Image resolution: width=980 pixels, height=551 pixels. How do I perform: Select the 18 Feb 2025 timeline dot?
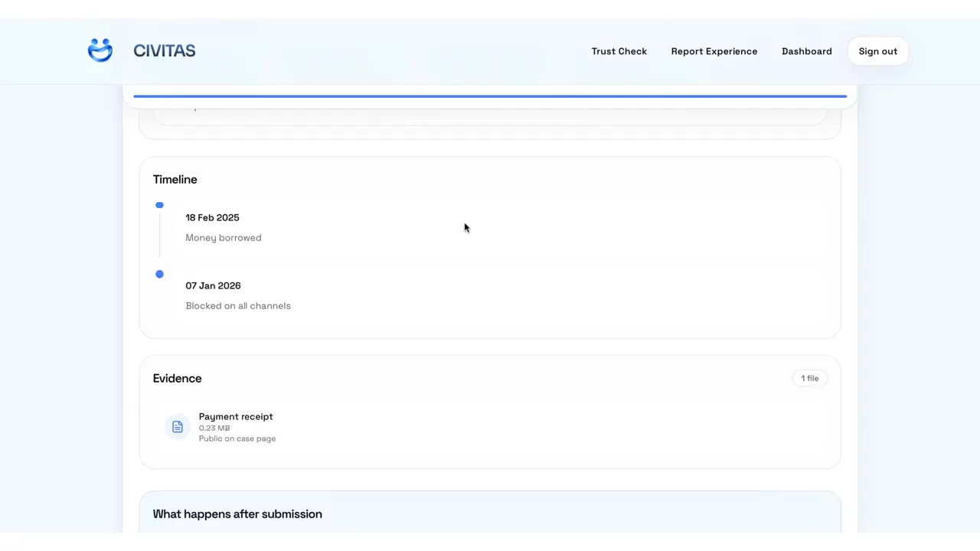[x=159, y=205]
